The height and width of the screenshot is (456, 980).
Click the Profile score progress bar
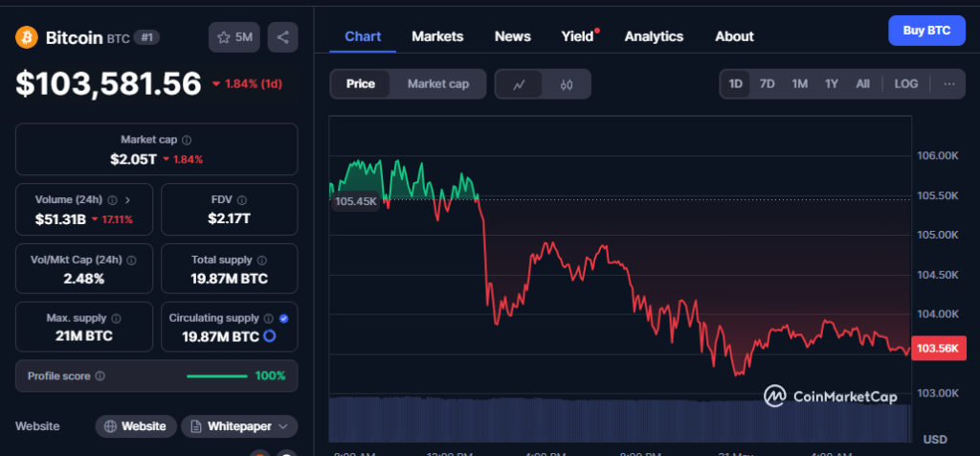(217, 376)
